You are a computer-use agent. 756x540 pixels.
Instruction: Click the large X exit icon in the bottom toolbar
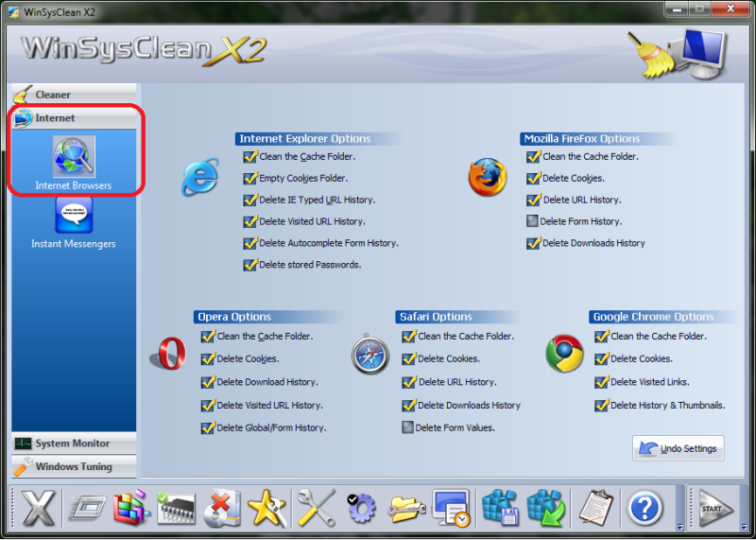(39, 508)
